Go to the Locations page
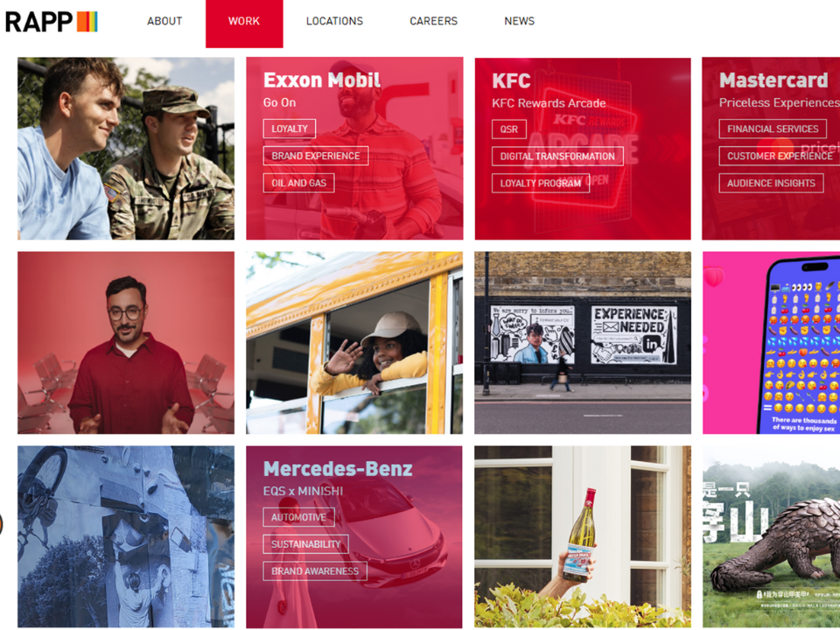This screenshot has height=630, width=840. pyautogui.click(x=334, y=21)
